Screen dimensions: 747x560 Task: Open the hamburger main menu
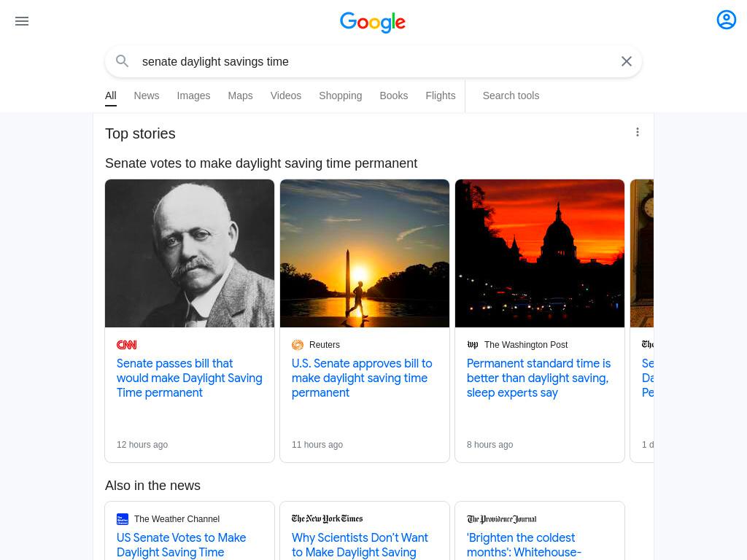22,21
